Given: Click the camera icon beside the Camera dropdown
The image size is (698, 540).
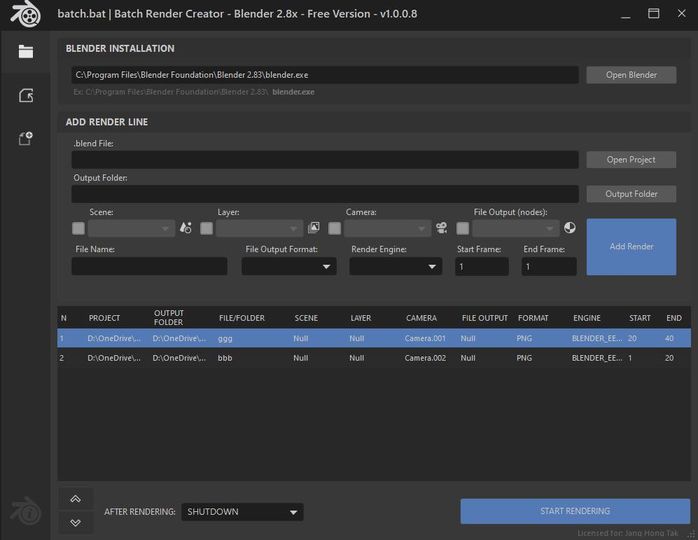Looking at the screenshot, I should (442, 228).
